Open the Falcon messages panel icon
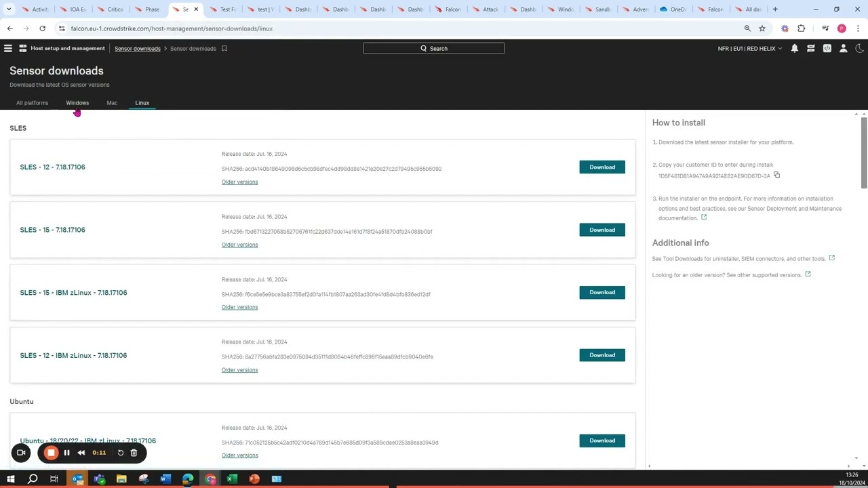The width and height of the screenshot is (868, 488). pos(810,48)
